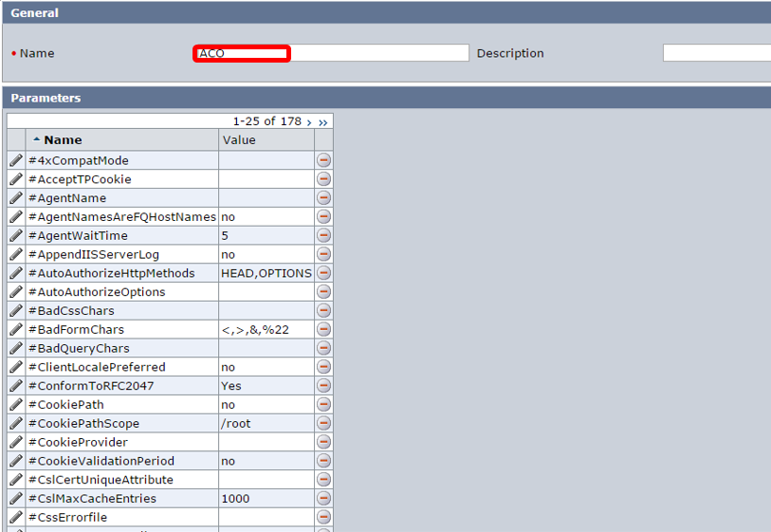Edit the #AgentWaitTime parameter pencil icon
This screenshot has width=771, height=532.
[16, 235]
